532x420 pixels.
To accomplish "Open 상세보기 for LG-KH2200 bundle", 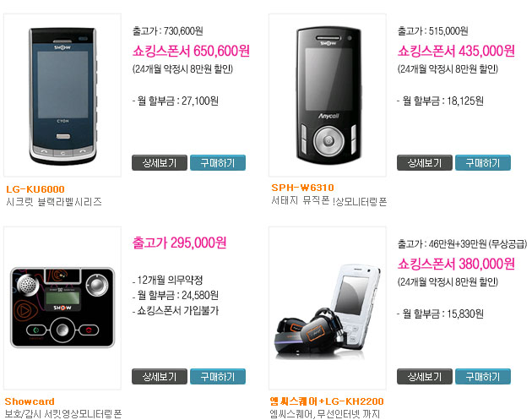I will (x=425, y=376).
